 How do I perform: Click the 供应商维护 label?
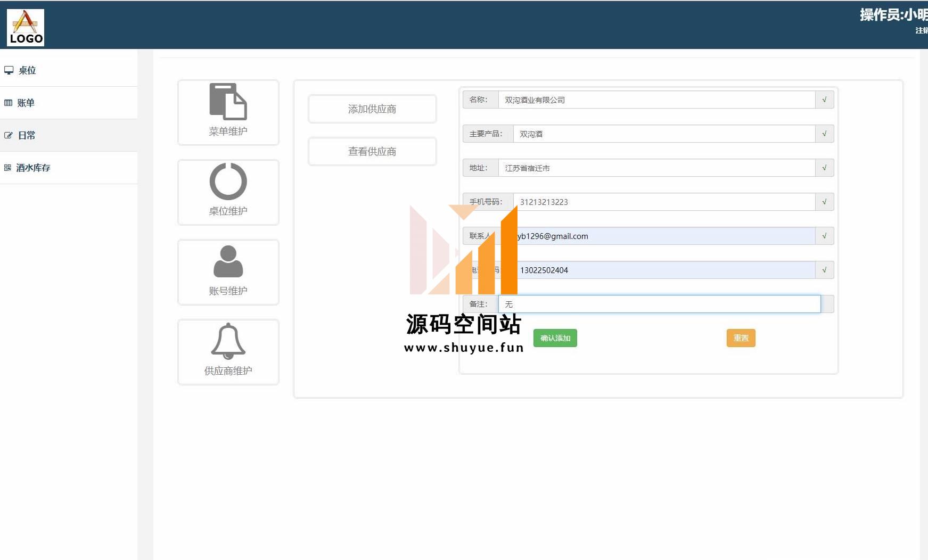click(x=228, y=370)
